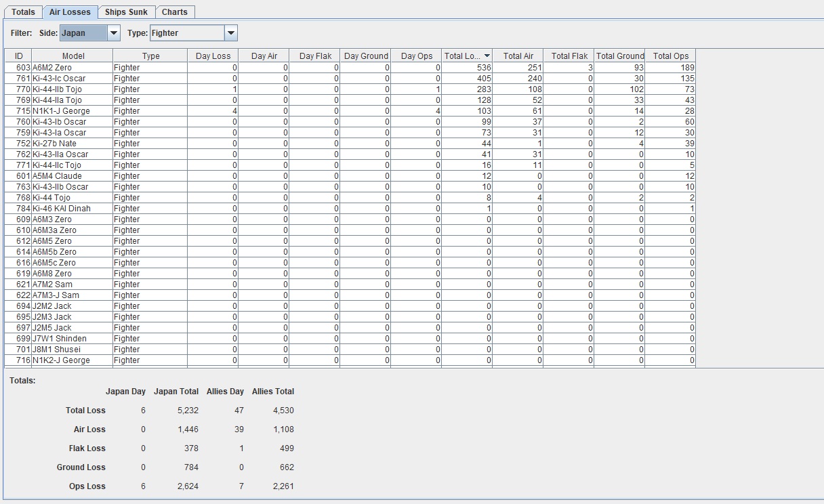Click Japan Total air loss 1,446
This screenshot has width=824, height=504.
pyautogui.click(x=188, y=429)
